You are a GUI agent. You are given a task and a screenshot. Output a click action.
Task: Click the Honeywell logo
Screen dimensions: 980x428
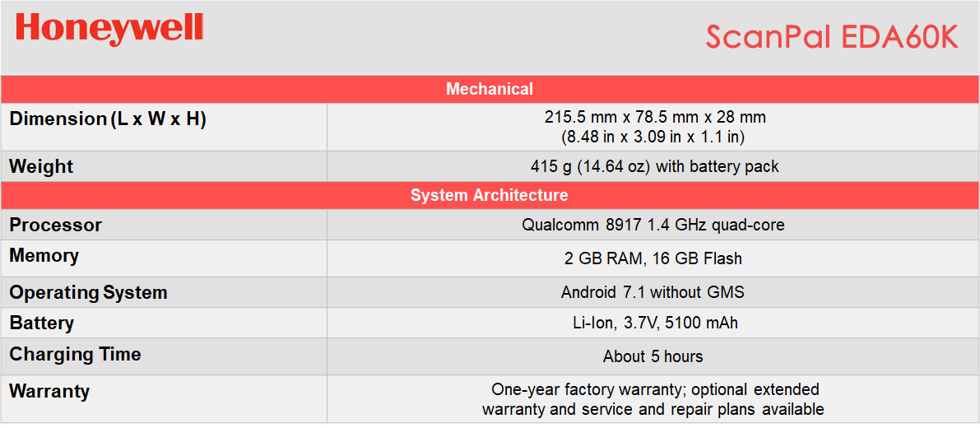(x=109, y=28)
